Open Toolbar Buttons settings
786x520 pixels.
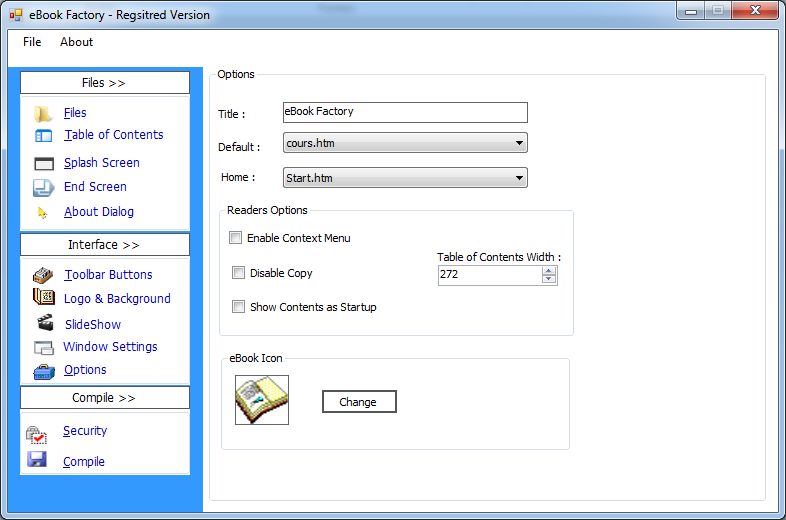(x=108, y=275)
